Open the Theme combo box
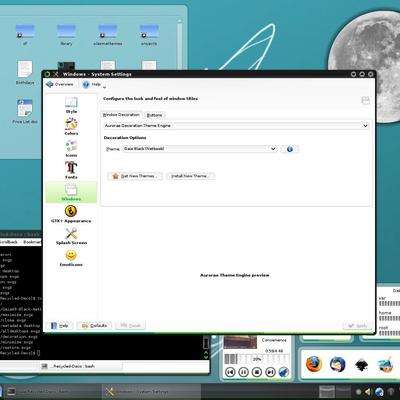Image resolution: width=400 pixels, height=400 pixels. (199, 149)
